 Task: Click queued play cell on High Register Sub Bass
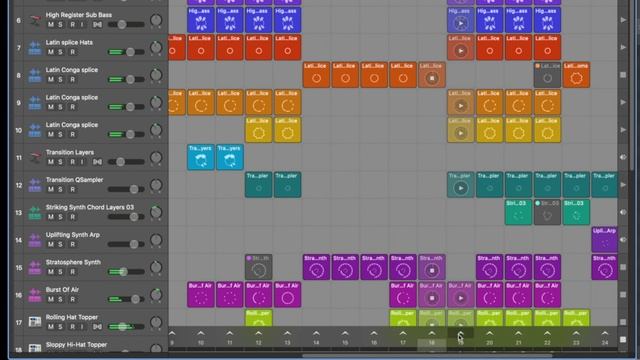coord(460,20)
